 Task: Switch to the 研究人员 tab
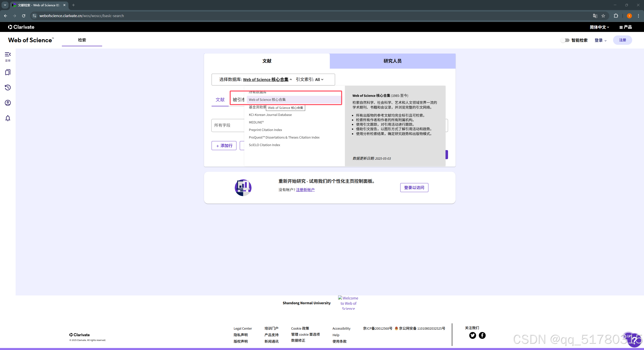point(392,61)
